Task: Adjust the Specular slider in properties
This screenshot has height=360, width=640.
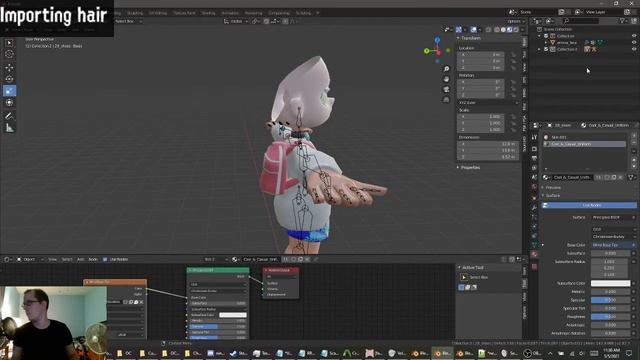Action: click(x=610, y=300)
